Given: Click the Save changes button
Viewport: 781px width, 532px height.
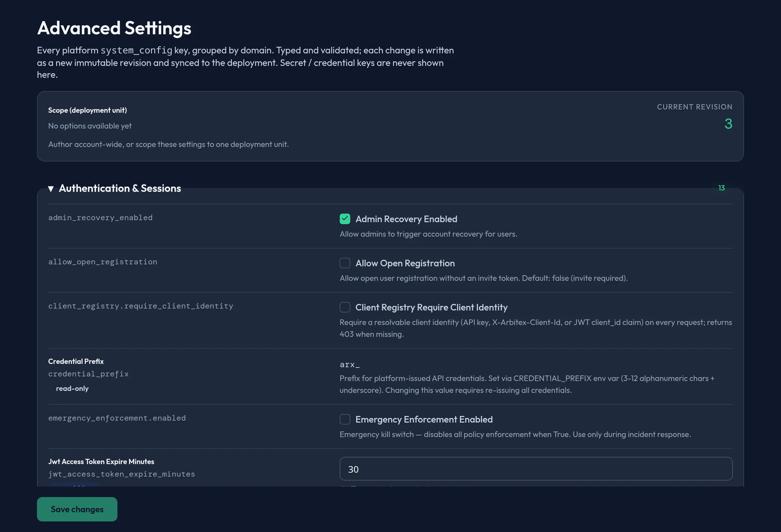Looking at the screenshot, I should point(77,509).
